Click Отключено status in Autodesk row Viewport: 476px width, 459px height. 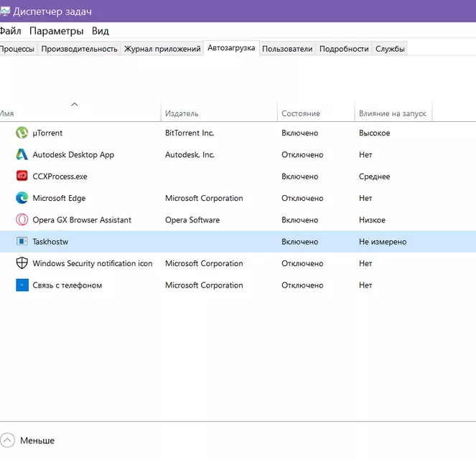click(x=302, y=155)
